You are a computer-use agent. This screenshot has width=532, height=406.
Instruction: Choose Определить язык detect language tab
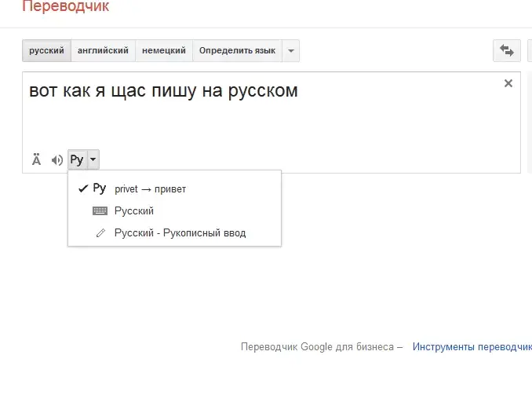237,50
